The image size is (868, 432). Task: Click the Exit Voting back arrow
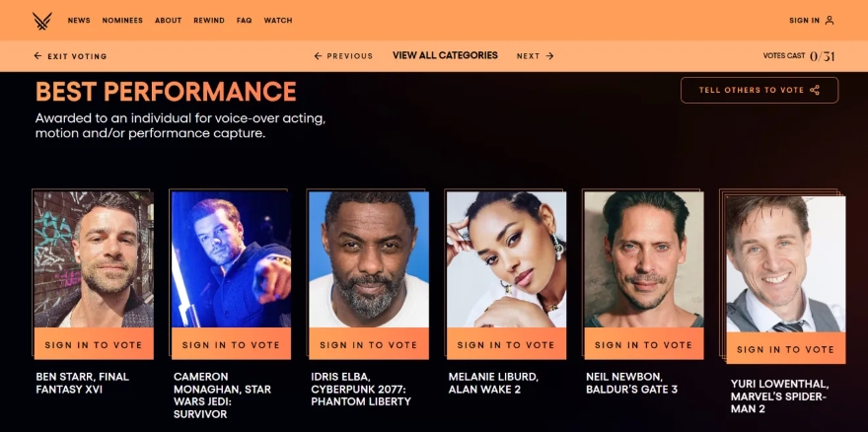pyautogui.click(x=37, y=56)
